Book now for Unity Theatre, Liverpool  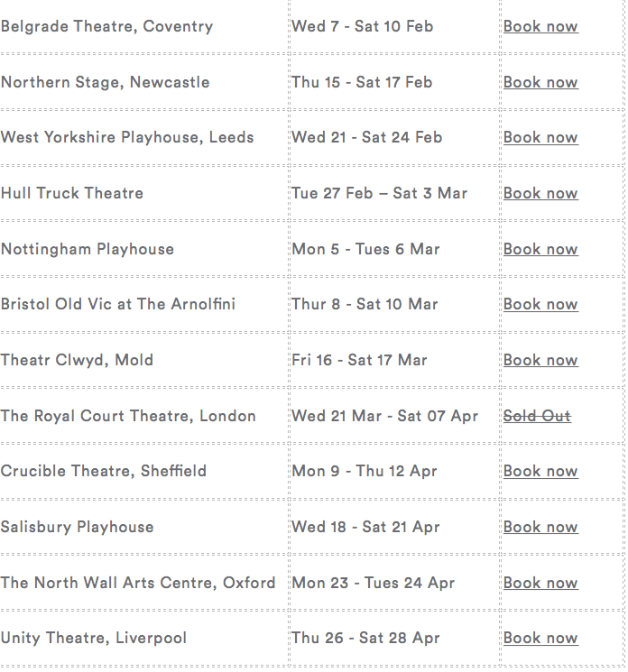(540, 638)
